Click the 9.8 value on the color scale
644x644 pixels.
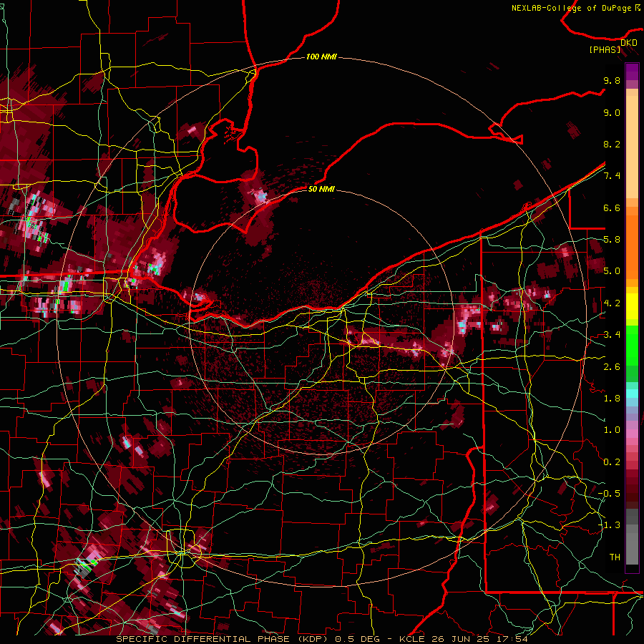(x=612, y=81)
